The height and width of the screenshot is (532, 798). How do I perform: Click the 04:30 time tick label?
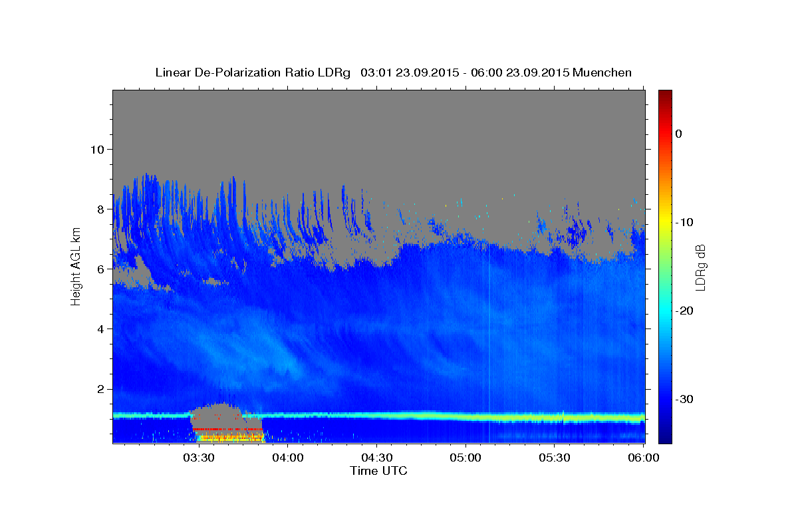(x=377, y=458)
